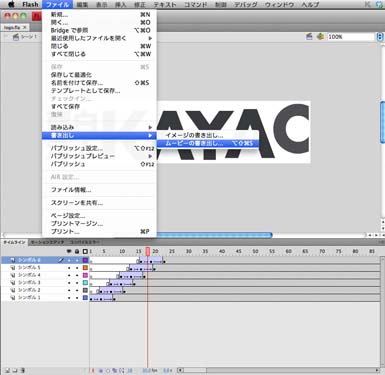Screen dimensions: 385x375
Task: Toggle lock dot of シンボル 3 layer
Action: point(77,282)
